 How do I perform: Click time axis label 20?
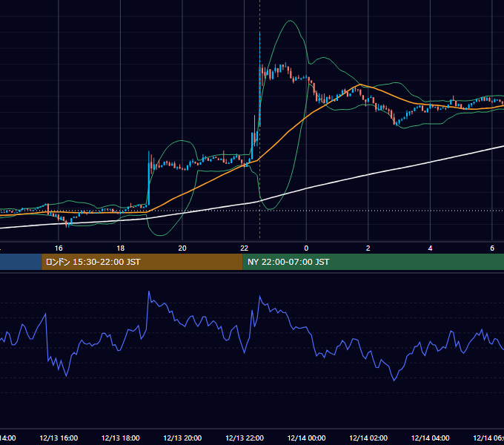click(x=182, y=248)
